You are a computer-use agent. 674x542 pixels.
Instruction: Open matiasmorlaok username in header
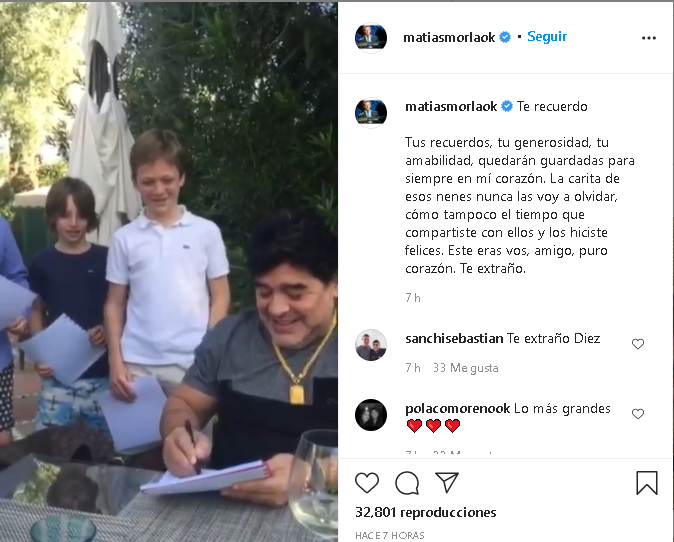tap(449, 38)
